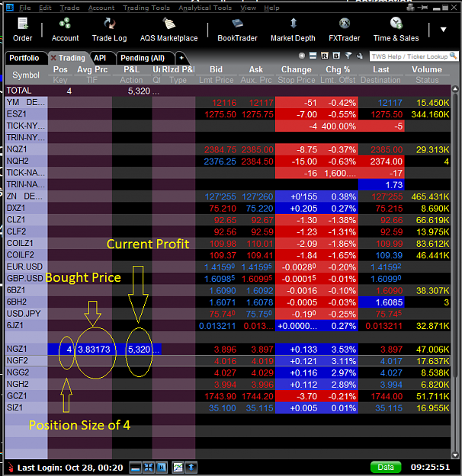Open the Help menu
The width and height of the screenshot is (462, 476).
[x=271, y=8]
